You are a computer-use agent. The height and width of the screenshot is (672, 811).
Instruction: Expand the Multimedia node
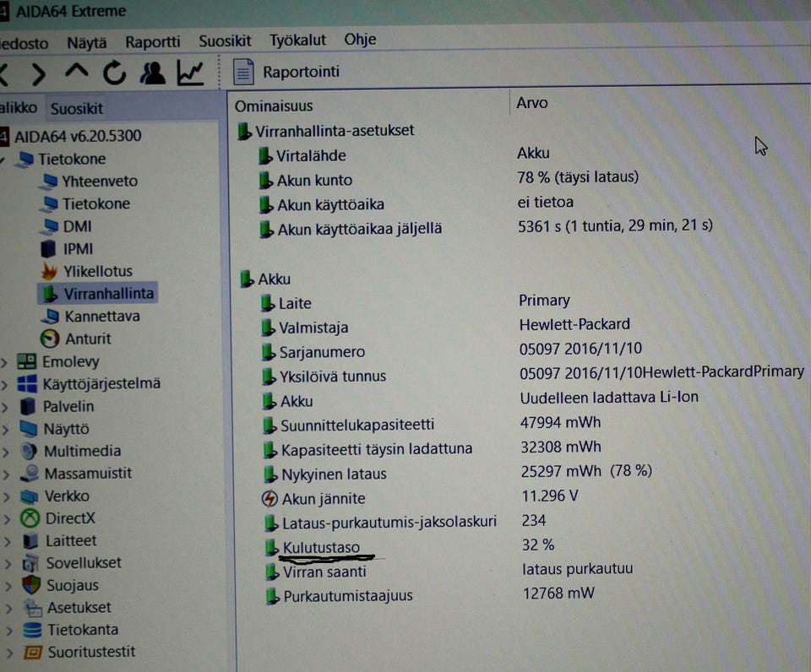[6, 452]
